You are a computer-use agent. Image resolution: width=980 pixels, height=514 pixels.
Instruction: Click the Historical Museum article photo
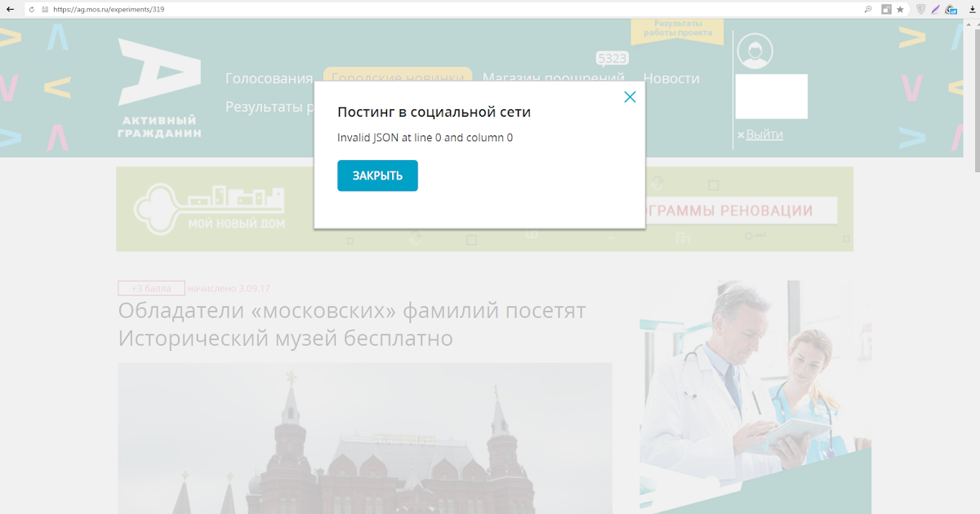tap(365, 438)
